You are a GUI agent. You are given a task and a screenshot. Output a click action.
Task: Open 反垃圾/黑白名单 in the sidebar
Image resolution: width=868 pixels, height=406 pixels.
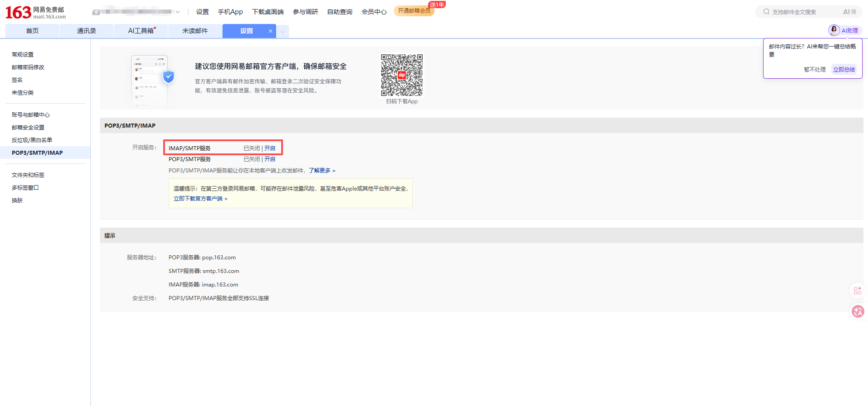(32, 140)
